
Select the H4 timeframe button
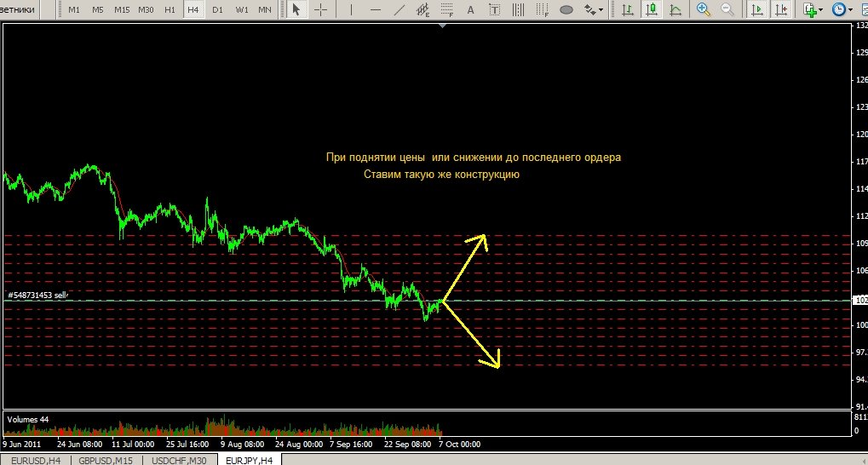coord(193,9)
